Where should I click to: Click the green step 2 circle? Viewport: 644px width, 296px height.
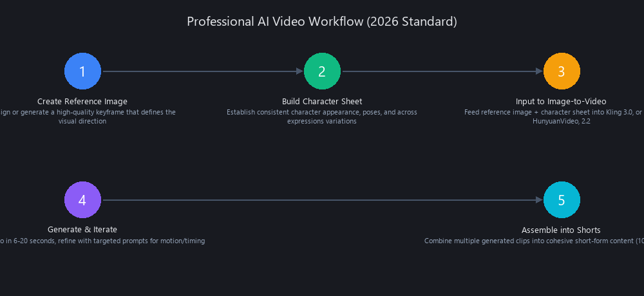click(322, 71)
